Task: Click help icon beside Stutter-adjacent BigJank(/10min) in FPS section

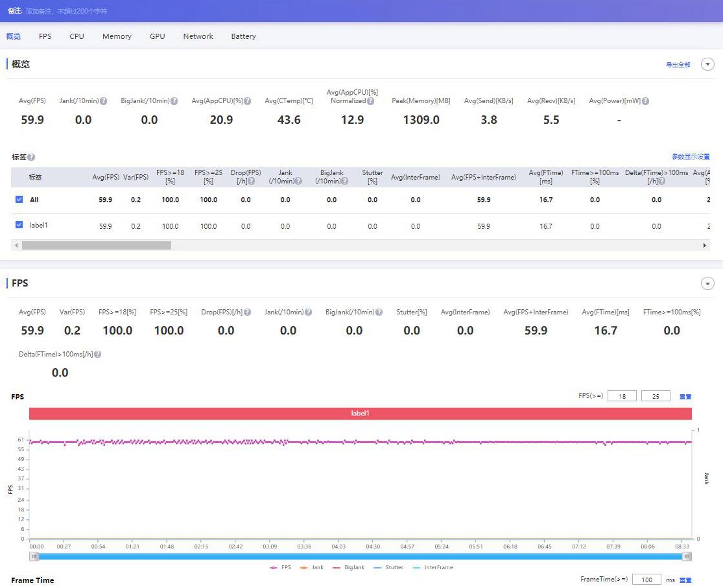Action: pyautogui.click(x=379, y=312)
